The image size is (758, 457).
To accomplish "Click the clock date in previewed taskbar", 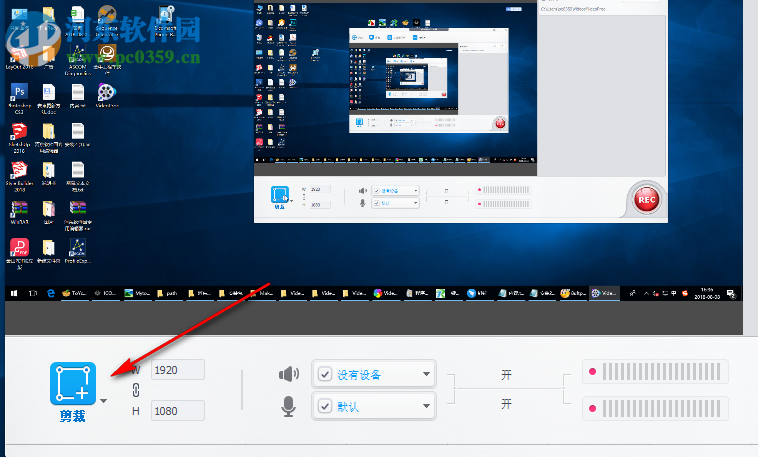I will coord(707,294).
